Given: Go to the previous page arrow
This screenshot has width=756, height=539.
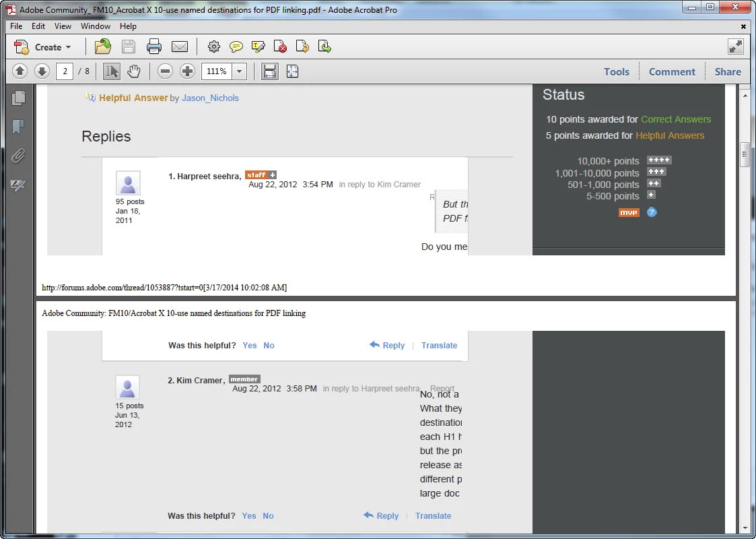Looking at the screenshot, I should point(20,71).
